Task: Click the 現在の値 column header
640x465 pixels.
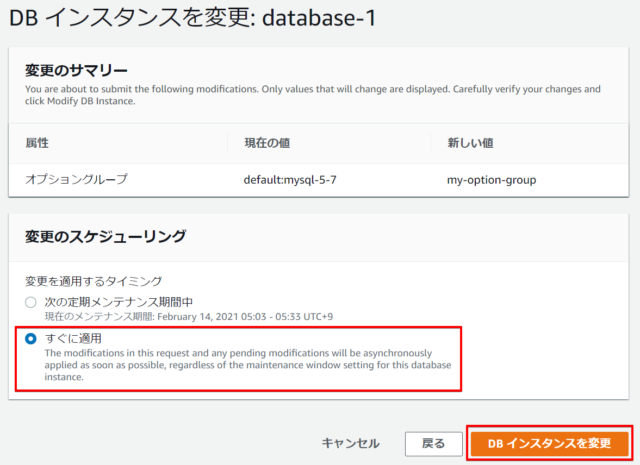Action: pyautogui.click(x=267, y=143)
